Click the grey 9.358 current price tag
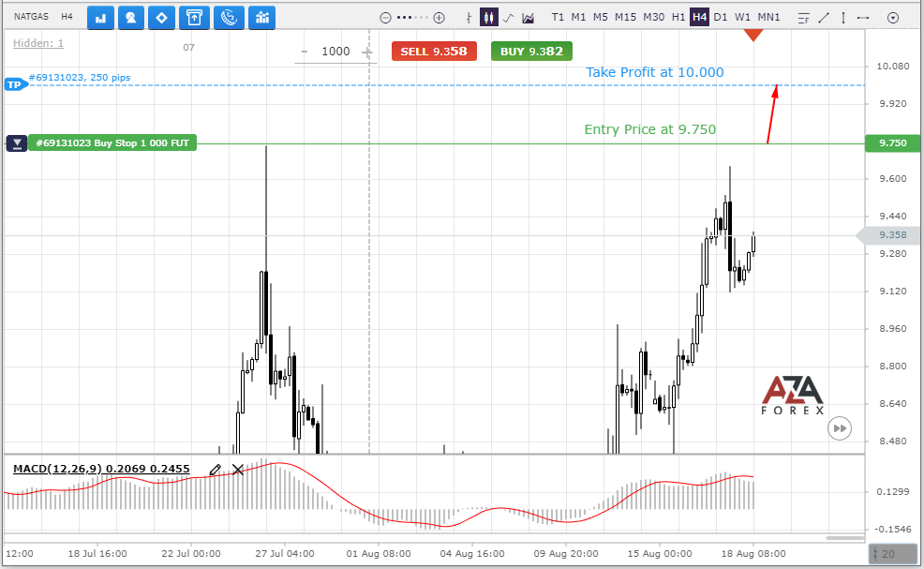 tap(888, 235)
